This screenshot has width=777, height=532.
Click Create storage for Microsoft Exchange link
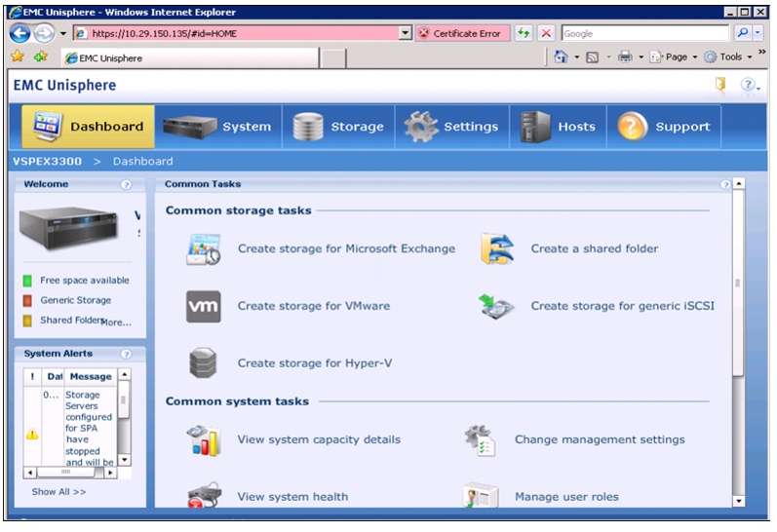click(x=346, y=248)
